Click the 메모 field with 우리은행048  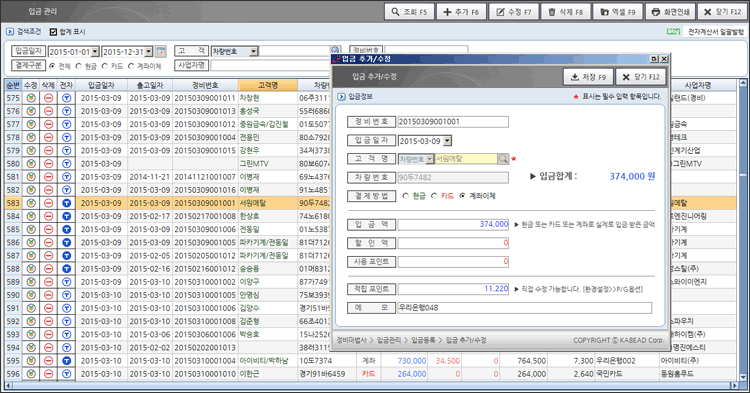(x=524, y=308)
